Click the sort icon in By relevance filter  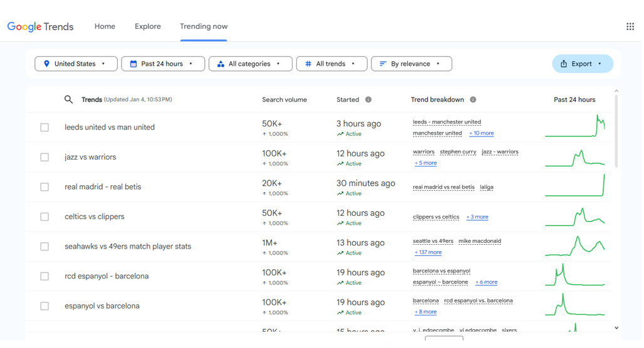coord(383,64)
